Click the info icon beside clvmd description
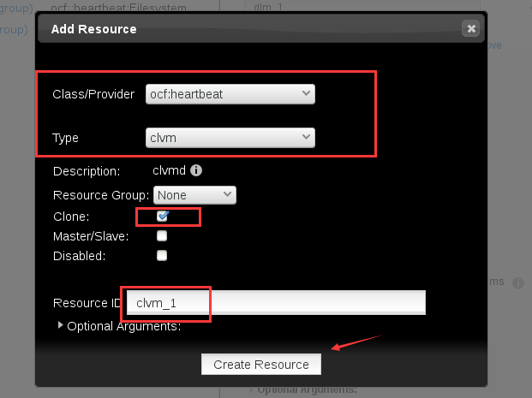Screen dimensions: 532x398 pos(196,170)
